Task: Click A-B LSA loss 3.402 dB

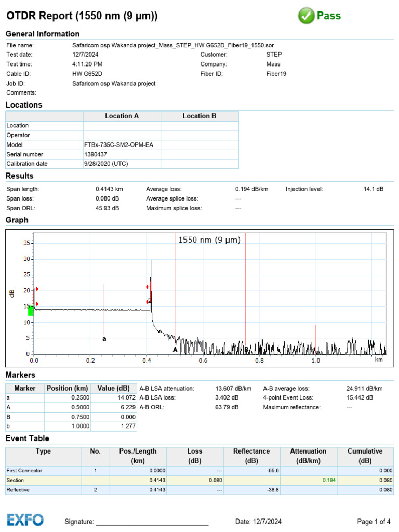Action: point(227,397)
